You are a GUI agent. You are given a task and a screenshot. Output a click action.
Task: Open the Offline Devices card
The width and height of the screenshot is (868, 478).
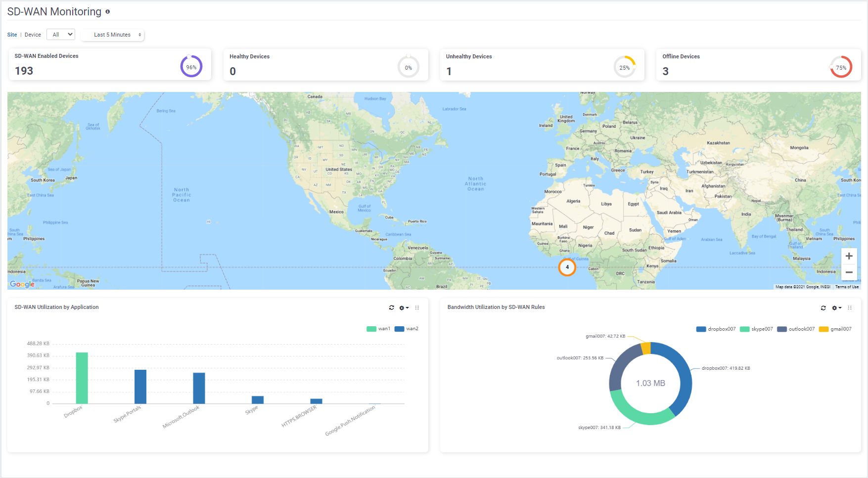point(759,65)
